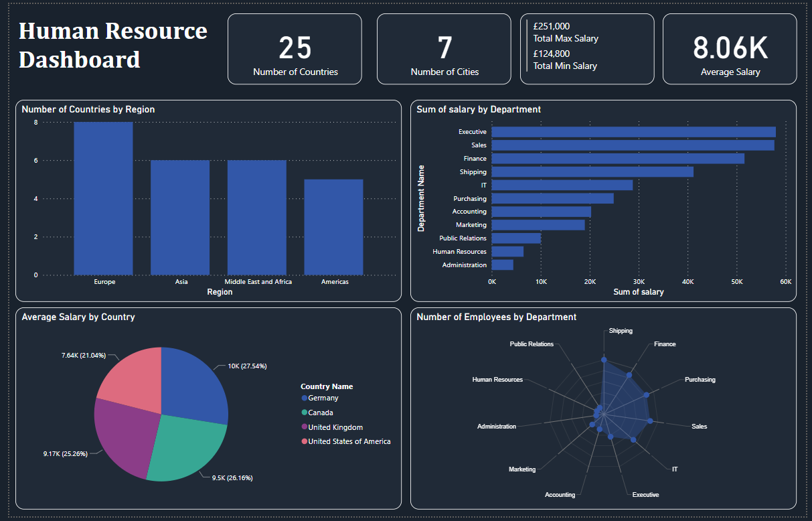
Task: Click the '7.64K (21.04%)' pie data label
Action: tap(84, 355)
